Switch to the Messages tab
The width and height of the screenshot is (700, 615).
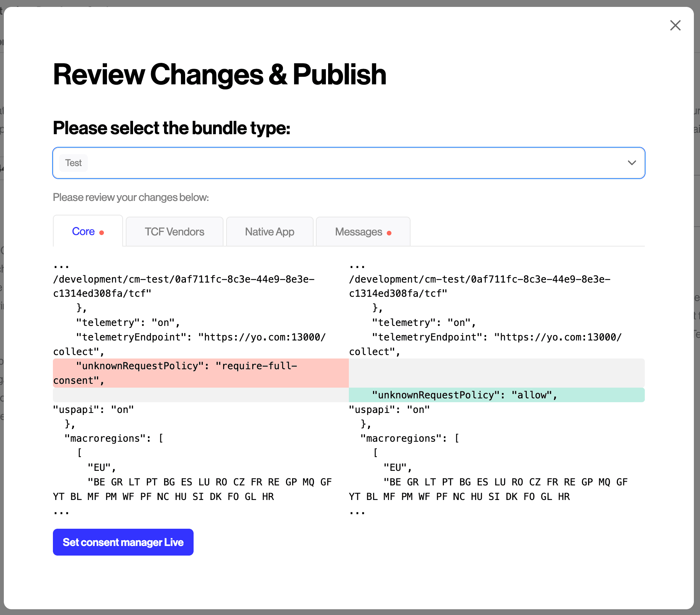(358, 232)
